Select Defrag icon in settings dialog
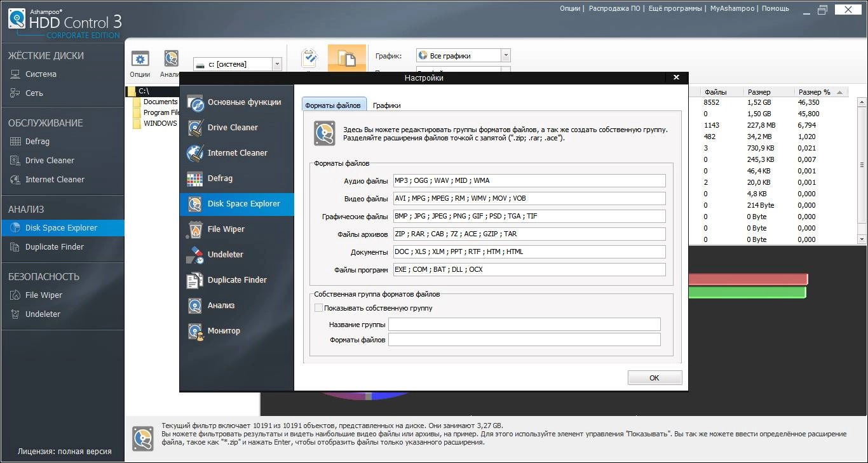This screenshot has width=868, height=463. click(x=196, y=178)
